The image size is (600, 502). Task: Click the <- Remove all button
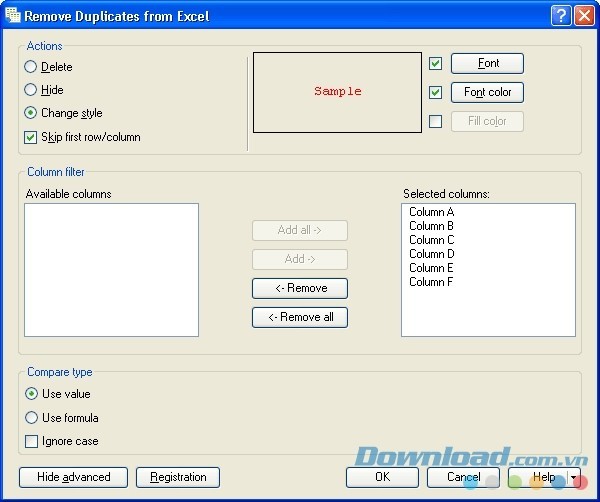[299, 318]
